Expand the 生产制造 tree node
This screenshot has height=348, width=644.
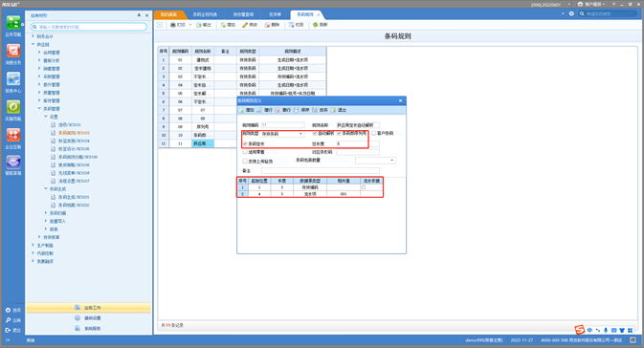[x=33, y=246]
